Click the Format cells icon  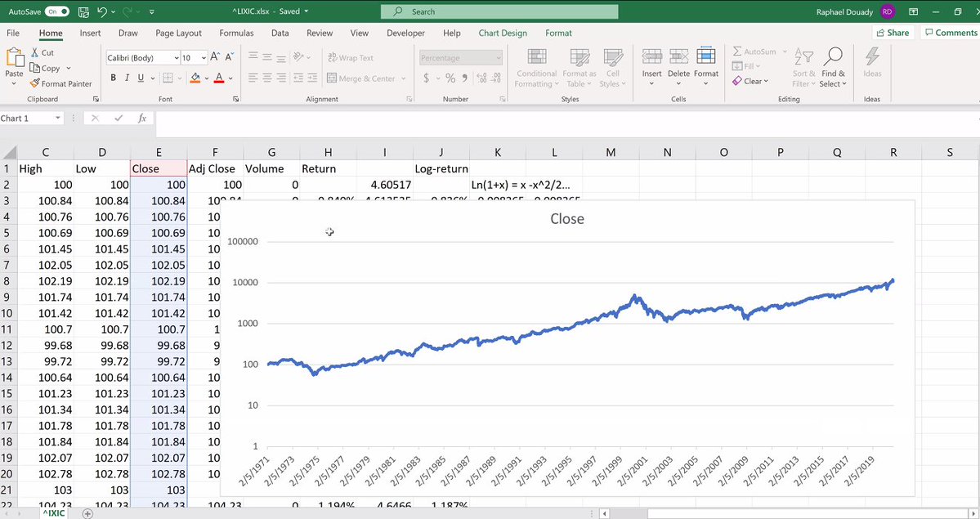(x=705, y=56)
